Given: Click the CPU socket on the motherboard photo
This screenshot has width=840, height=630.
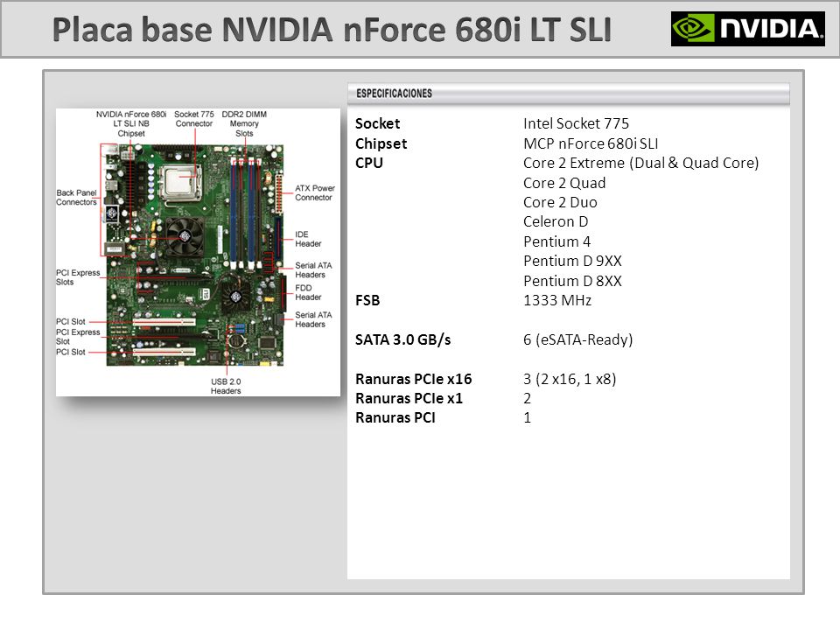Looking at the screenshot, I should [180, 182].
